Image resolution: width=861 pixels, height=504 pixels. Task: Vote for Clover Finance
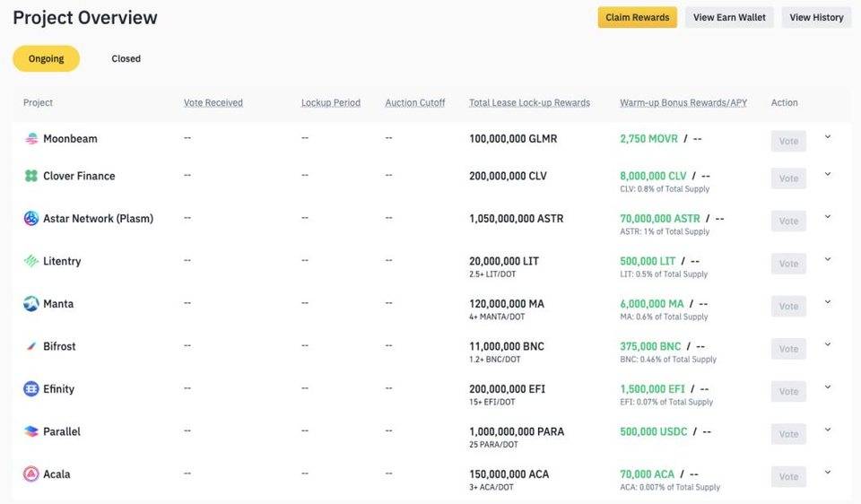click(788, 178)
